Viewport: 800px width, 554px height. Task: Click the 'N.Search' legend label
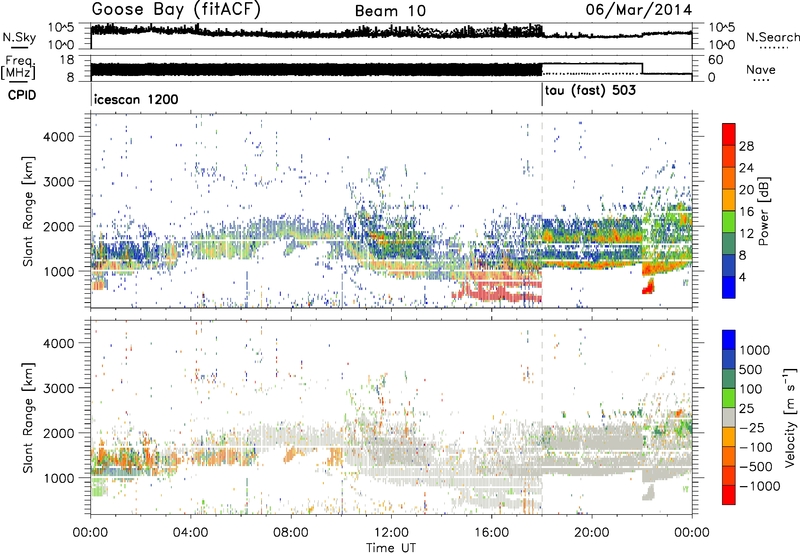click(x=772, y=37)
